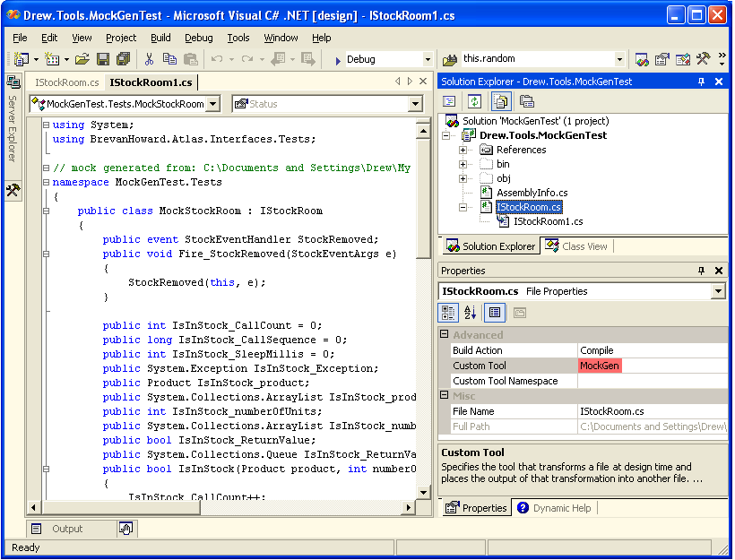
Task: Cut selection with the scissors icon
Action: point(149,59)
